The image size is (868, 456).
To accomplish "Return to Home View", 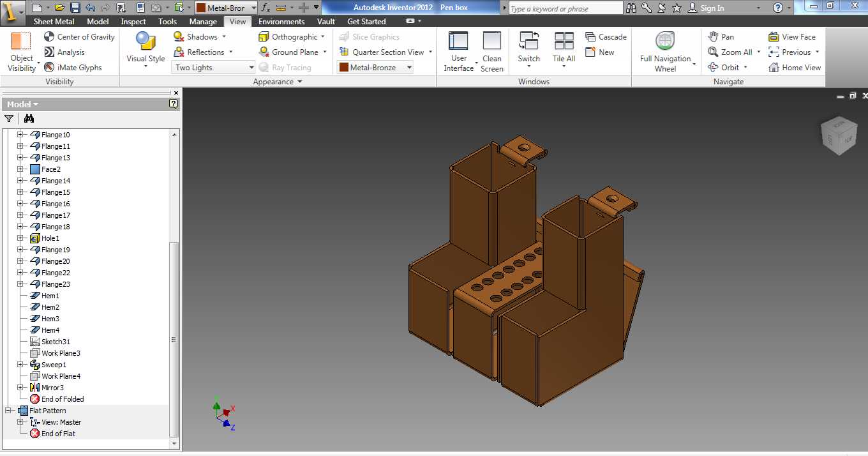I will click(x=795, y=67).
